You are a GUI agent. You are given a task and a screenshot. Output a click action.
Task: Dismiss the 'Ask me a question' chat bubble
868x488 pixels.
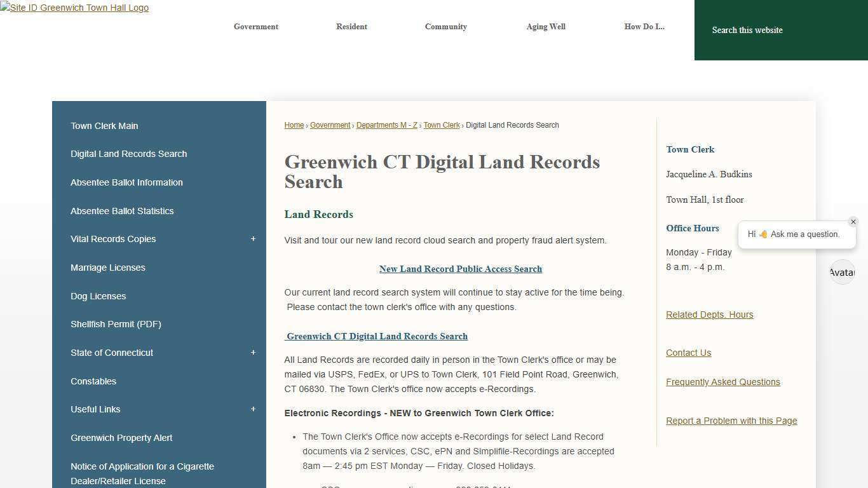click(x=853, y=222)
